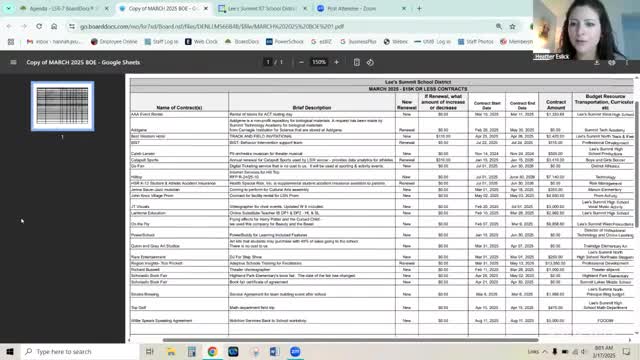The height and width of the screenshot is (360, 640).
Task: Open the BusinessPlus bookmark
Action: (358, 42)
